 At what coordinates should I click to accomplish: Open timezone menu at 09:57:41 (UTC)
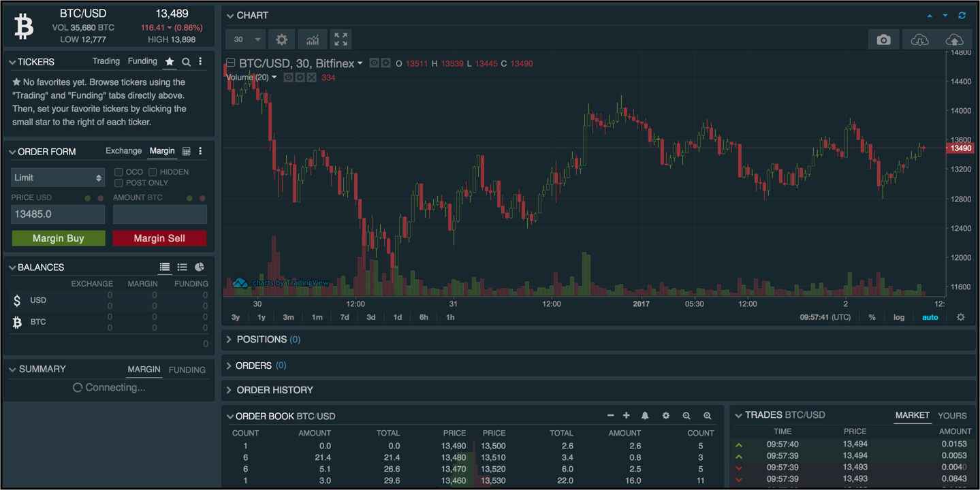pos(825,317)
